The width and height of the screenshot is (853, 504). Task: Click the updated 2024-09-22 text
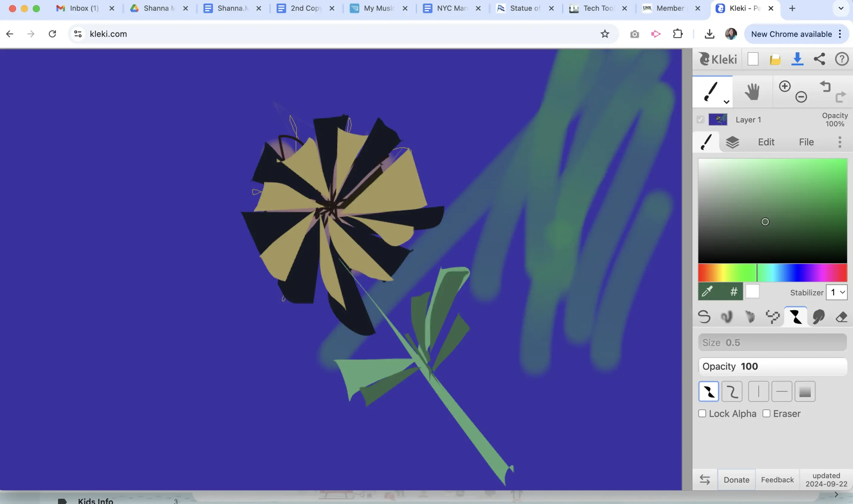pyautogui.click(x=826, y=480)
